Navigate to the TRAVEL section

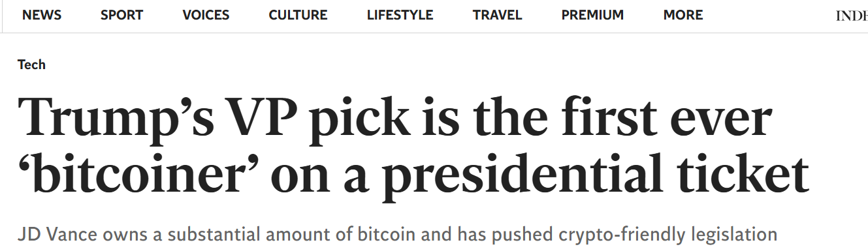(x=497, y=15)
